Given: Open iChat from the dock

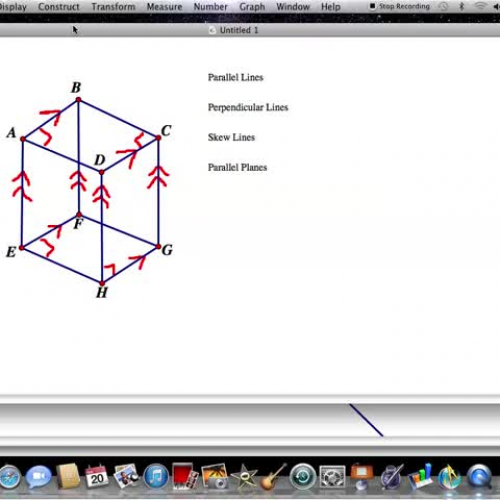Looking at the screenshot, I should pyautogui.click(x=38, y=477).
